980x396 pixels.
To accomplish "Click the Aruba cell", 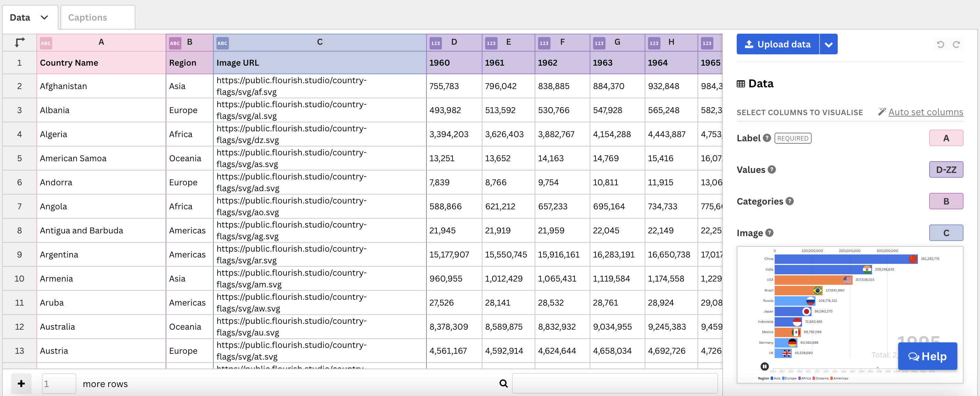I will click(x=101, y=303).
